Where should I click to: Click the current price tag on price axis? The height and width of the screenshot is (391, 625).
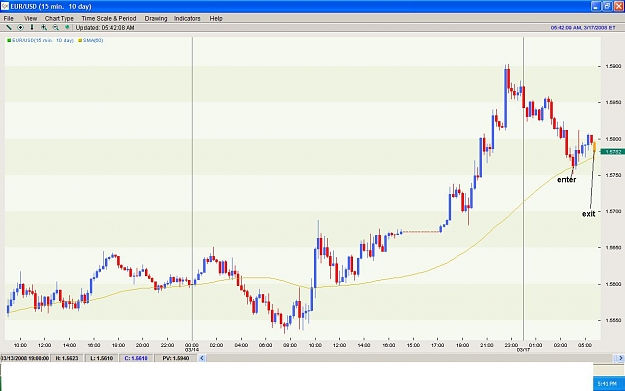point(612,151)
